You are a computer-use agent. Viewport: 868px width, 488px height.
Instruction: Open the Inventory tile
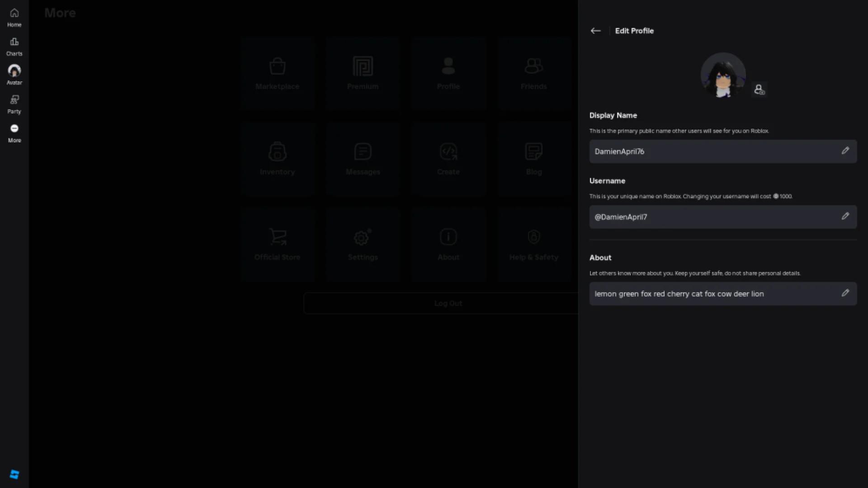[x=277, y=159]
